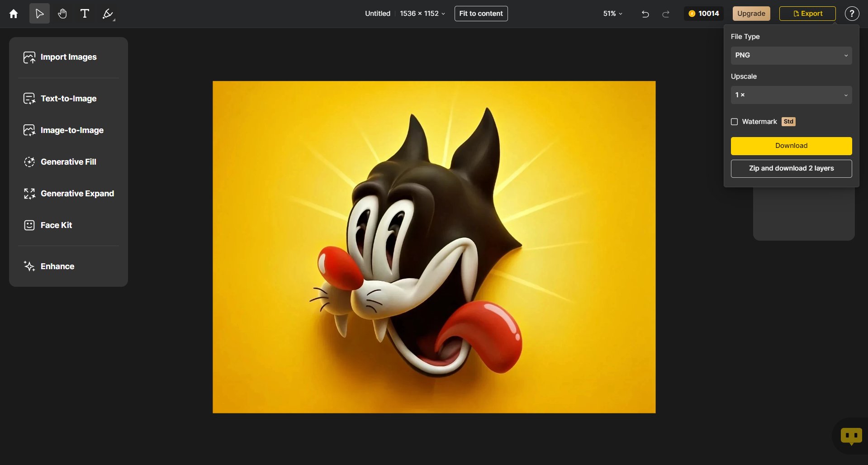868x465 pixels.
Task: Select Text-to-Image label in the sidebar
Action: coord(69,99)
